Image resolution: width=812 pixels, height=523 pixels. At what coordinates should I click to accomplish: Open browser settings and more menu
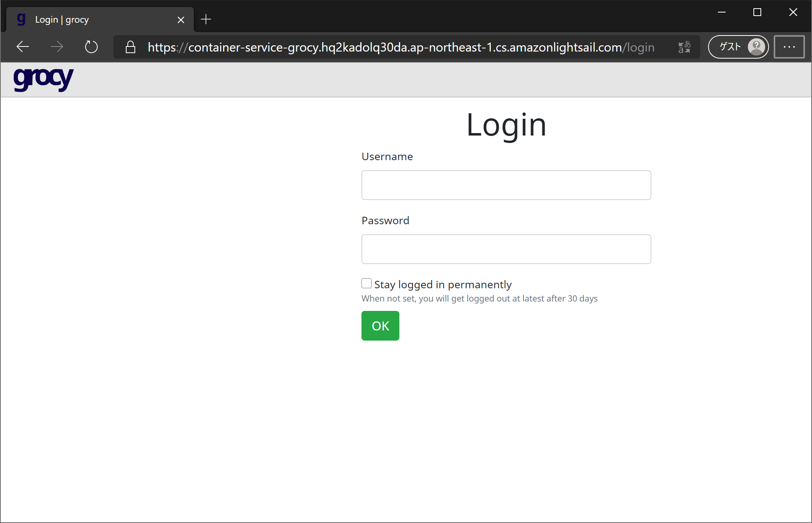789,47
